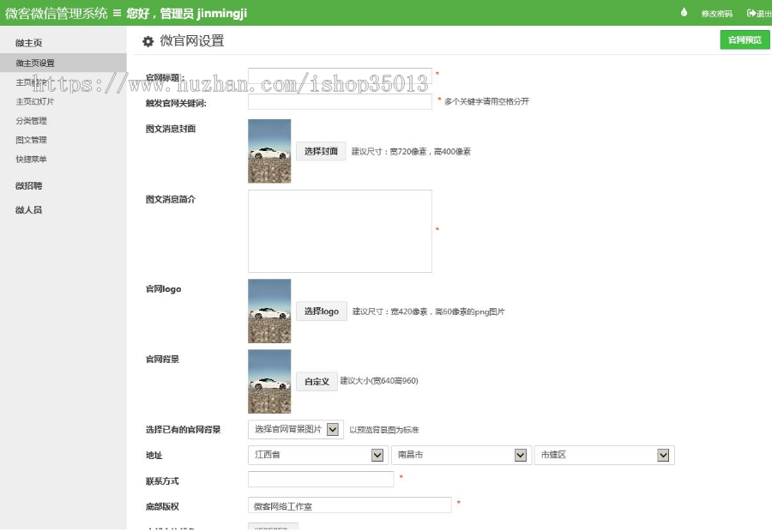772x532 pixels.
Task: Open 分类管理 in the sidebar
Action: click(31, 120)
